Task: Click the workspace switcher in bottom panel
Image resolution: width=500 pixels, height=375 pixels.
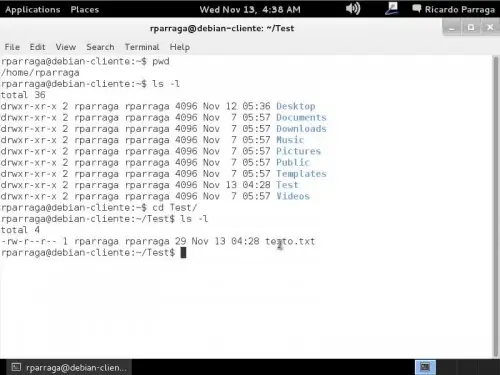Action: point(425,367)
